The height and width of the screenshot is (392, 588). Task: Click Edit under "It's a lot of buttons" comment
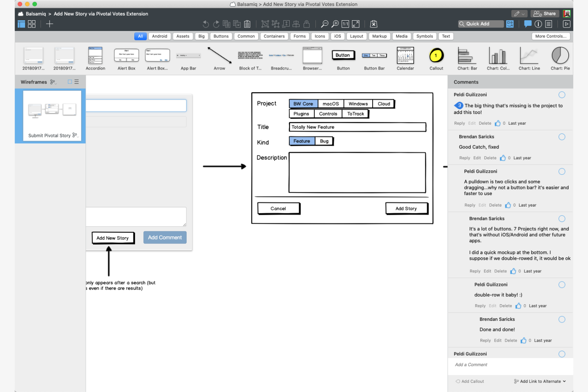point(487,271)
